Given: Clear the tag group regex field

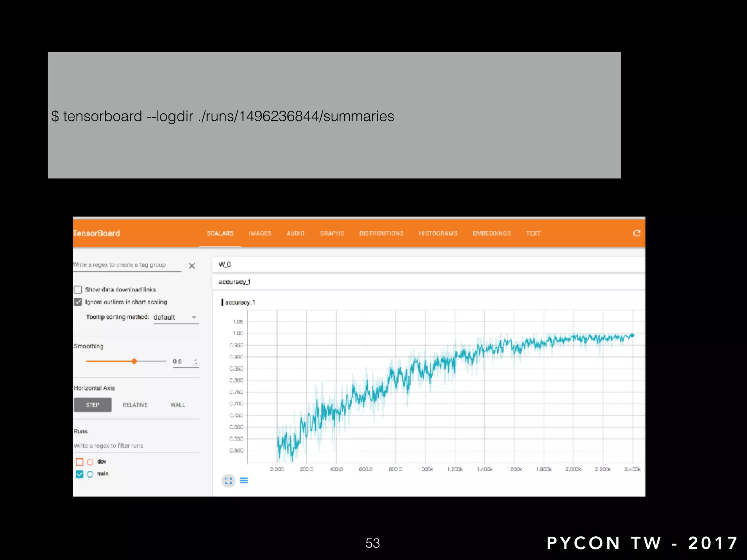Looking at the screenshot, I should click(x=192, y=266).
